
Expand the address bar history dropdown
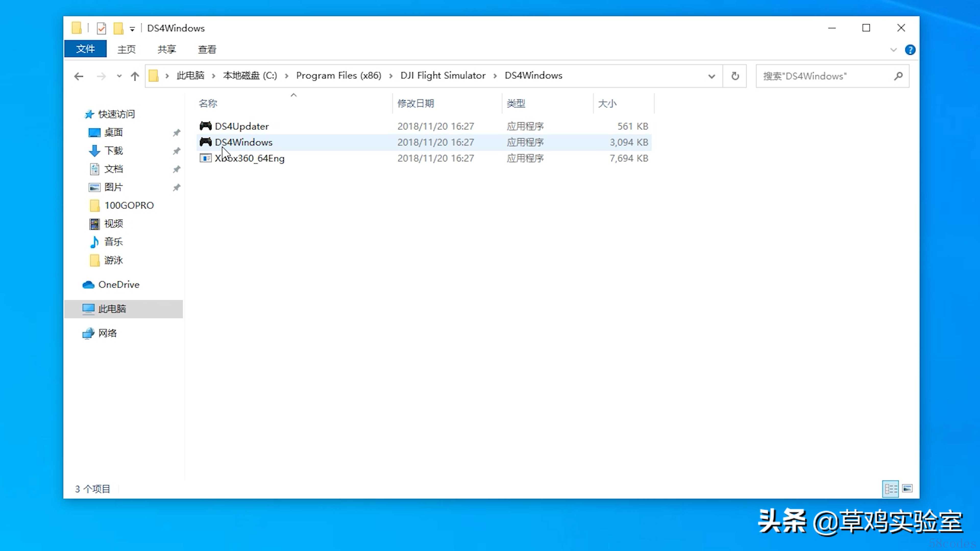(711, 76)
